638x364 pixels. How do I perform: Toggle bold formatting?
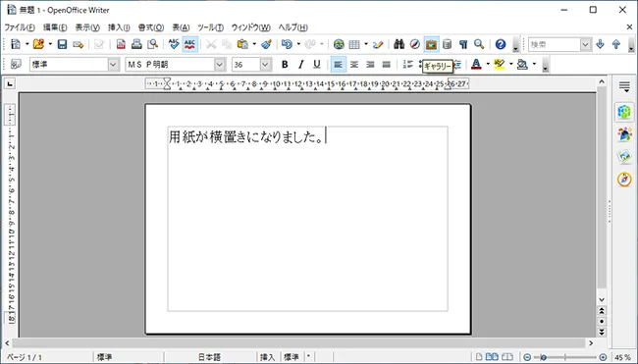[285, 64]
